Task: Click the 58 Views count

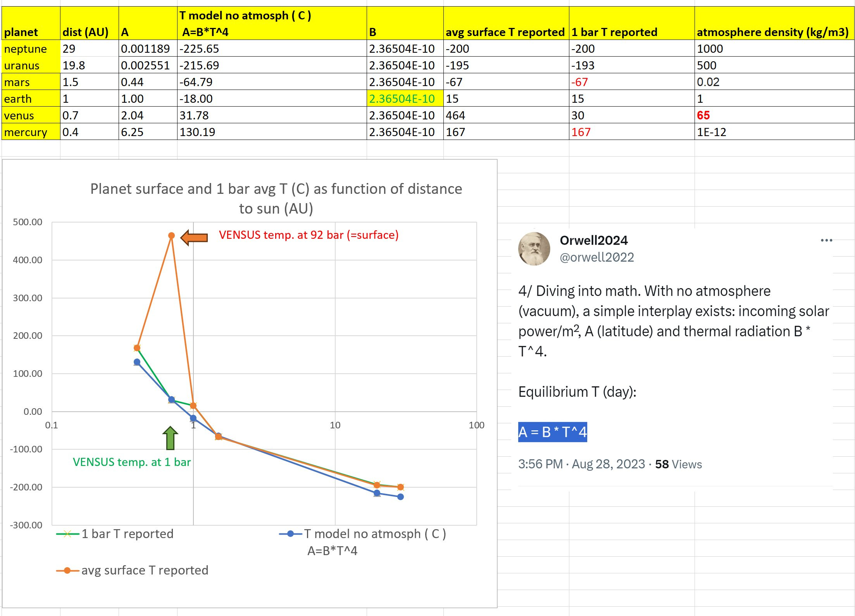Action: (678, 464)
